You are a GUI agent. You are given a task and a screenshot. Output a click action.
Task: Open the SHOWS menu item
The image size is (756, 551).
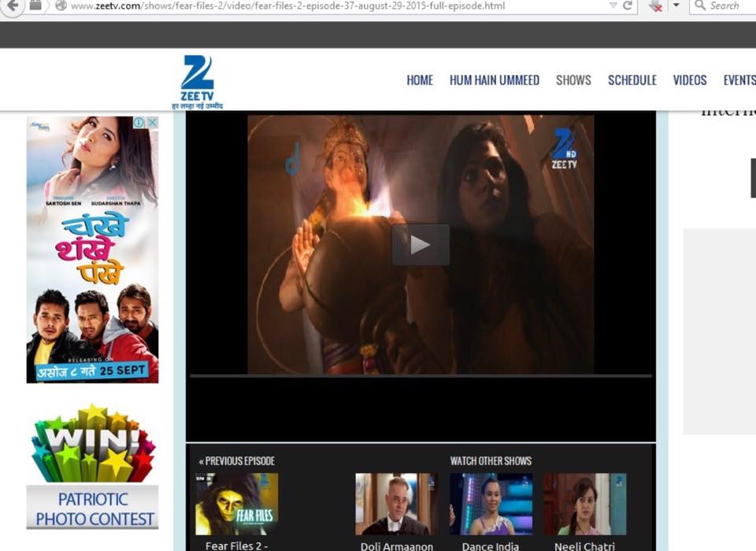pyautogui.click(x=573, y=80)
